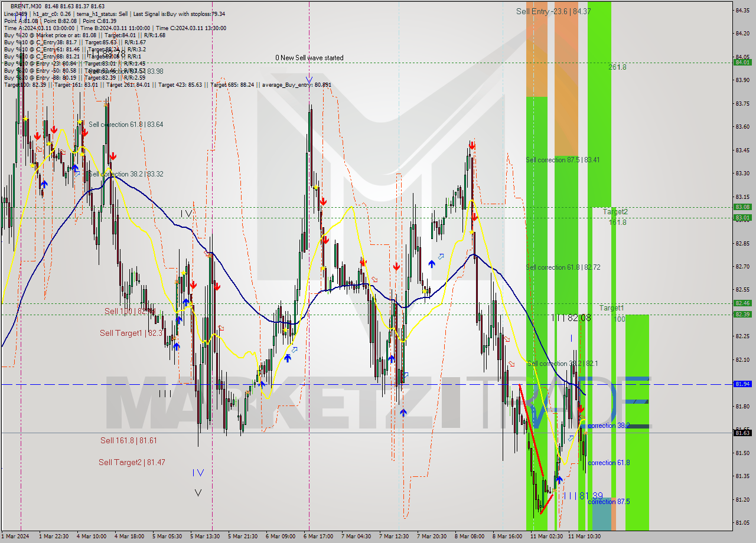Select the '6 Mar 17:00' time axis label
Screen dimensions: 756x543
318,537
